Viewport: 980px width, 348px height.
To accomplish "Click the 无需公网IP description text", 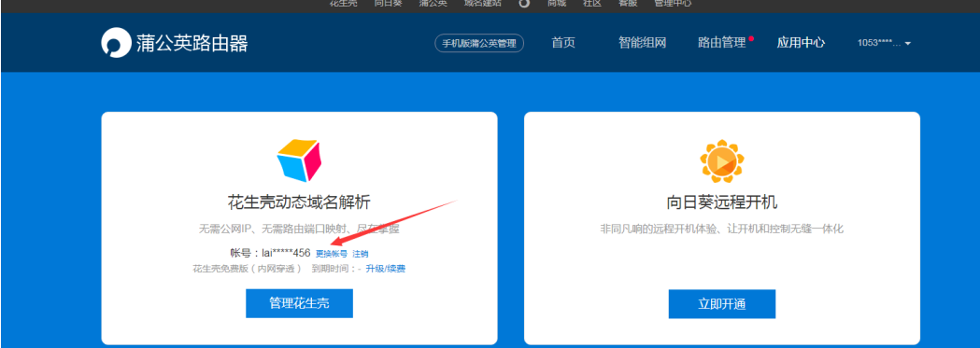I will click(x=299, y=229).
